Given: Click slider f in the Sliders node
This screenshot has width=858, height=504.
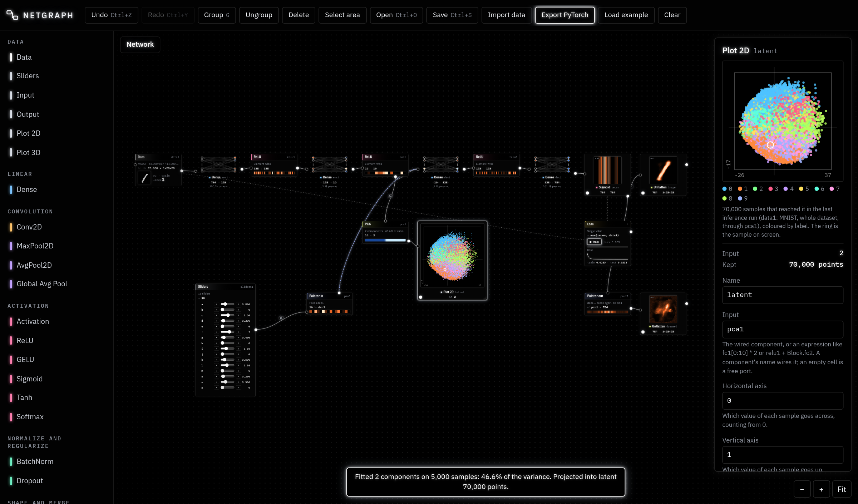Looking at the screenshot, I should point(227,332).
